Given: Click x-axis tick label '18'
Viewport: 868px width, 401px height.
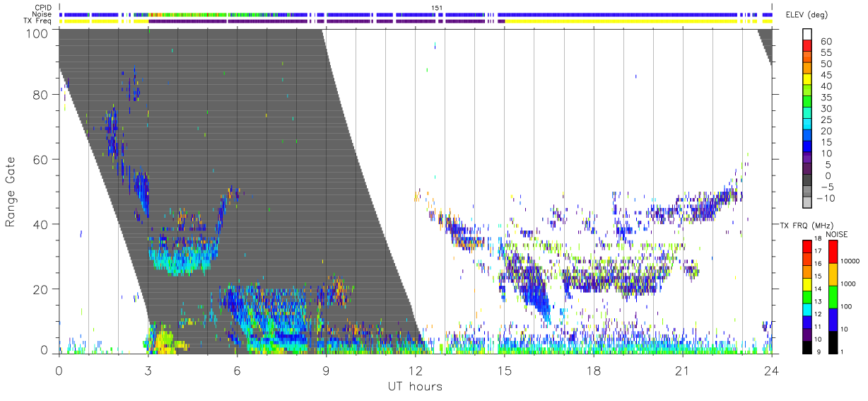Looking at the screenshot, I should (x=593, y=371).
